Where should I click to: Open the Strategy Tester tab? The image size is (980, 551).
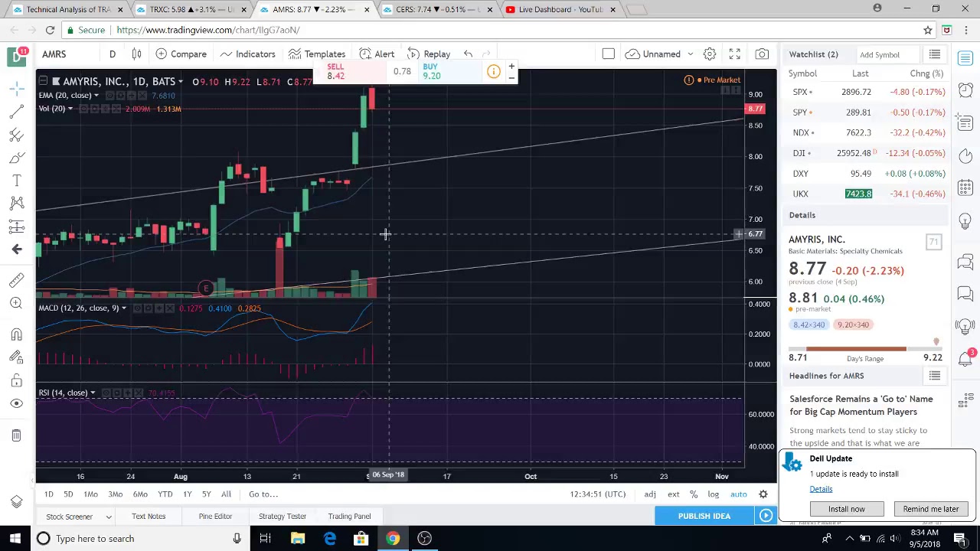click(x=282, y=517)
